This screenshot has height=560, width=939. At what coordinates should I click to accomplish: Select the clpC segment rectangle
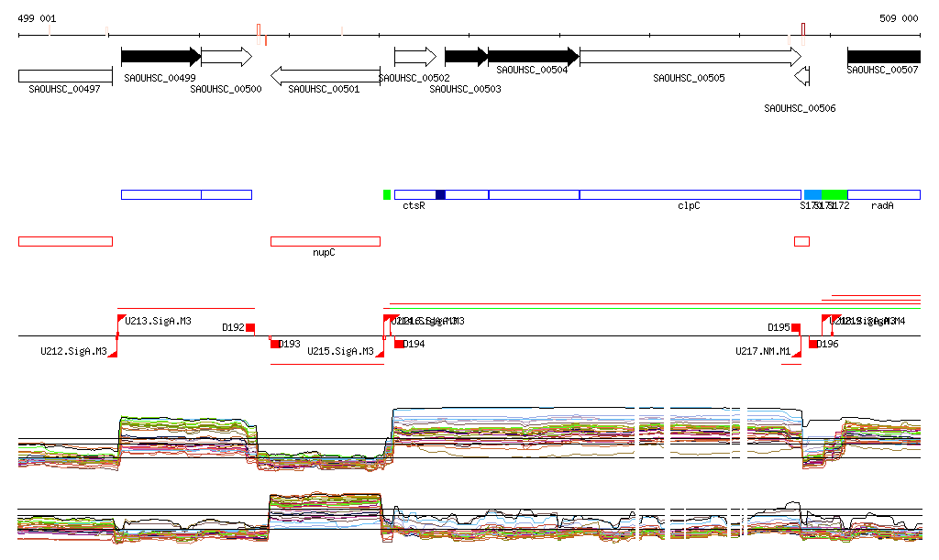(x=690, y=194)
